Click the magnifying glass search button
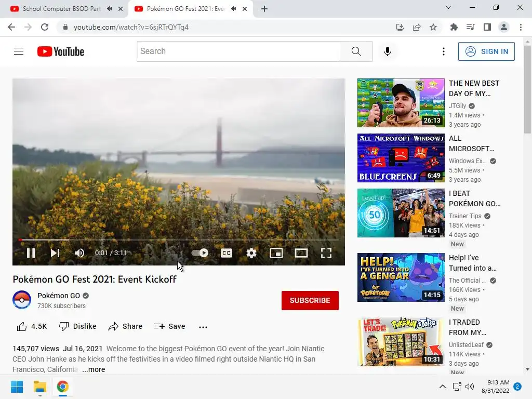The image size is (532, 399). pos(356,51)
